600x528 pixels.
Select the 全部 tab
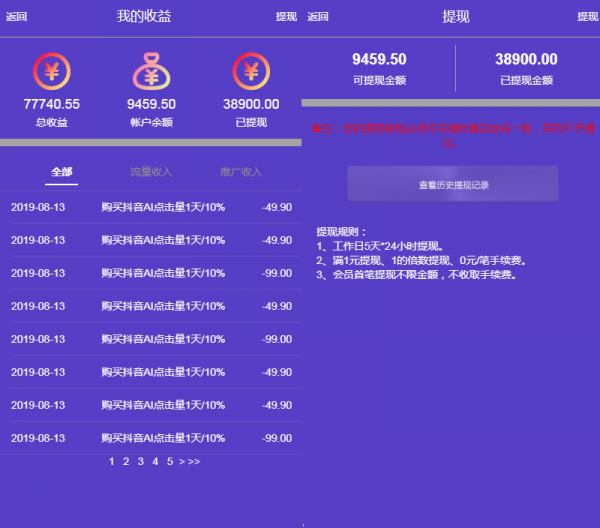coord(62,172)
